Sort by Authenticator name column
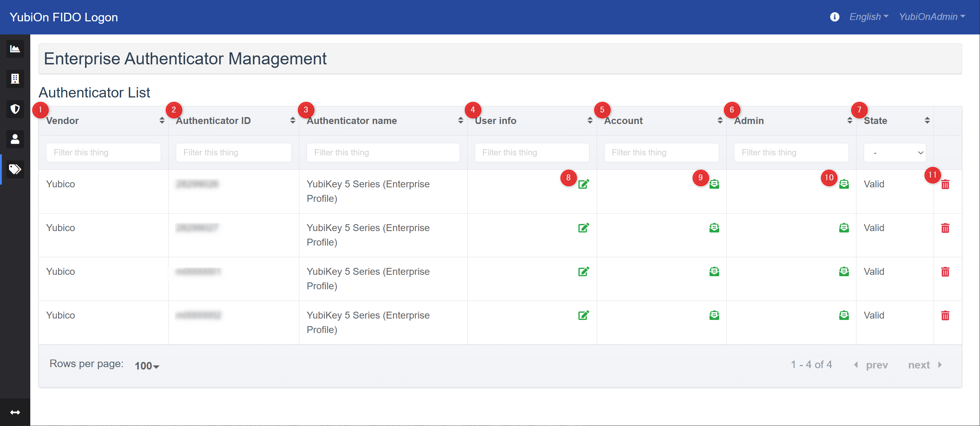This screenshot has height=426, width=980. [x=460, y=121]
